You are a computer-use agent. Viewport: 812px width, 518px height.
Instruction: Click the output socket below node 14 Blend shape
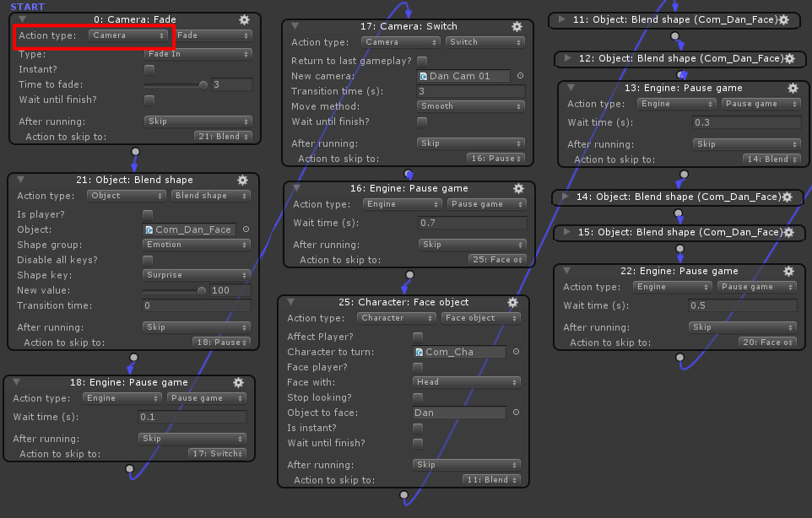coord(678,213)
